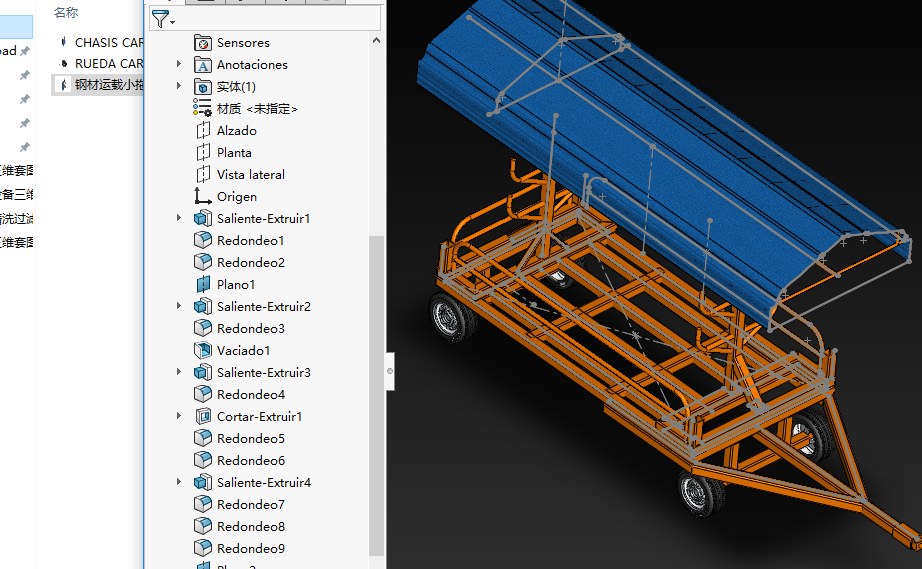Click the Redondeo8 fillet icon
The image size is (922, 569).
(202, 527)
